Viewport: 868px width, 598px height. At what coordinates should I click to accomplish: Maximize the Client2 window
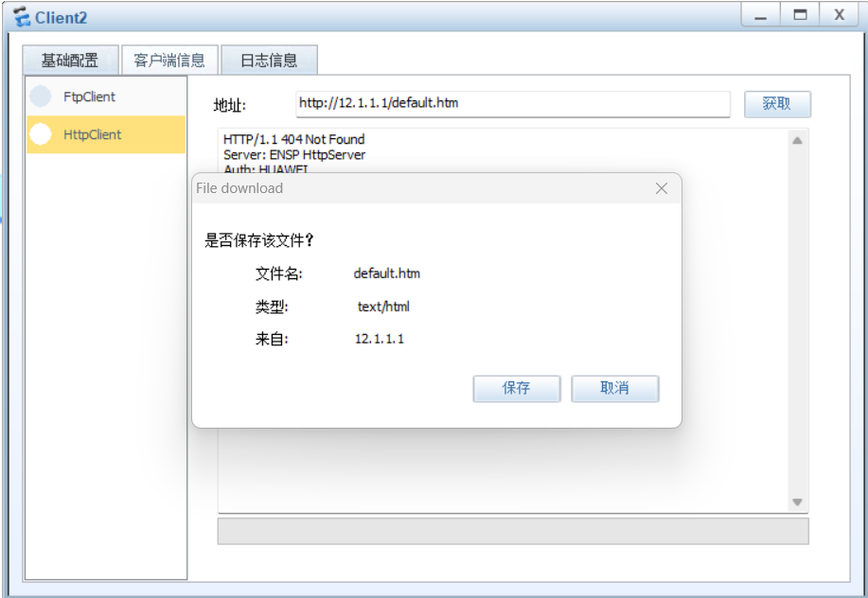tap(800, 15)
